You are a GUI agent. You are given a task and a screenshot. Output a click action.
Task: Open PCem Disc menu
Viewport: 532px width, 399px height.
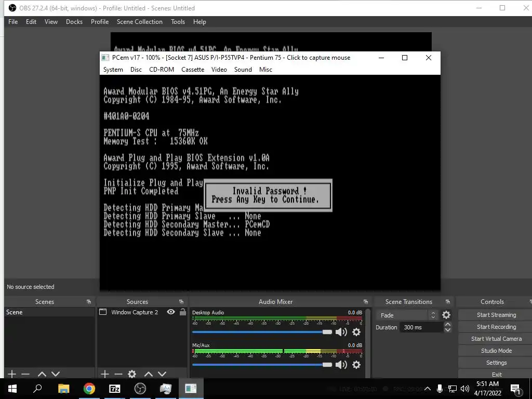pos(136,70)
